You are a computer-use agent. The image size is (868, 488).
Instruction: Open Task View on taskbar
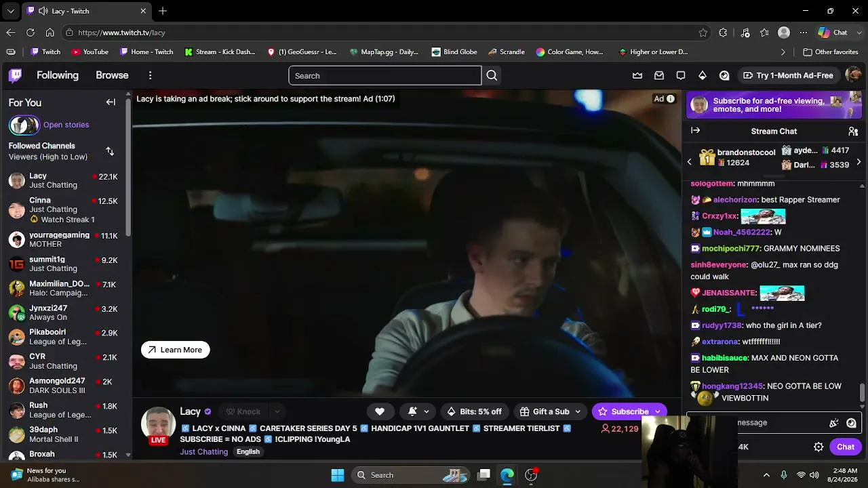pos(484,475)
